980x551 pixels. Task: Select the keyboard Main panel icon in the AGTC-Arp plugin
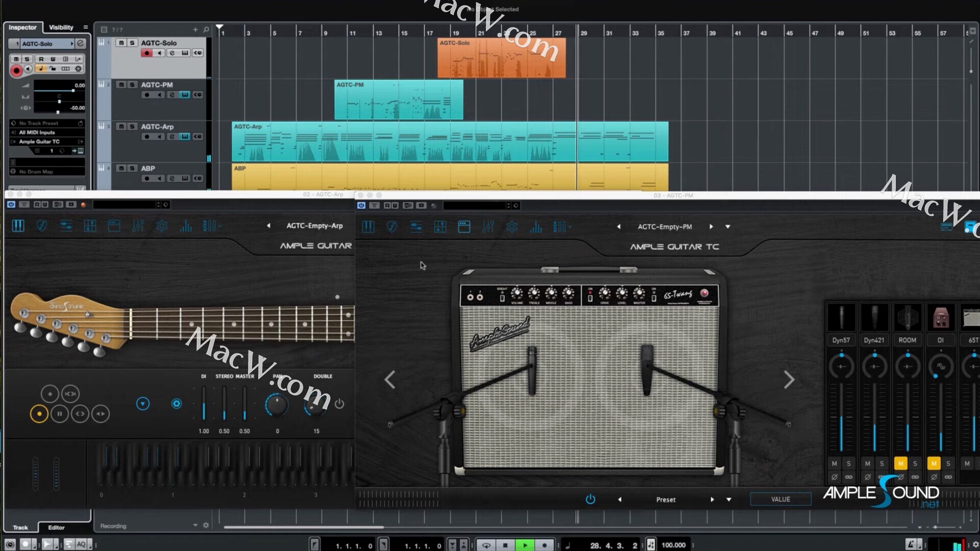tap(18, 226)
